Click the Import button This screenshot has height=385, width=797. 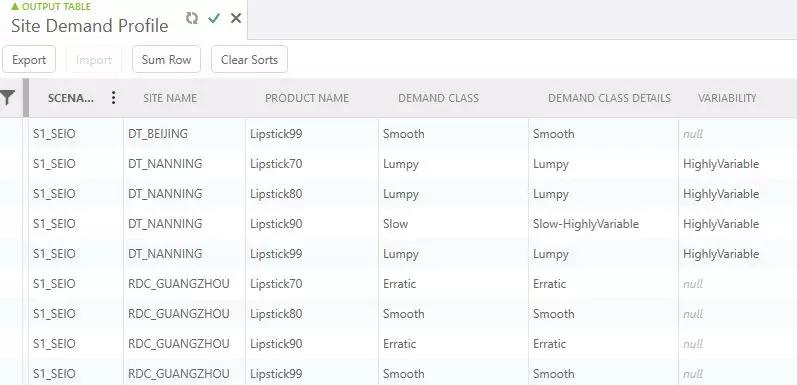[x=94, y=60]
